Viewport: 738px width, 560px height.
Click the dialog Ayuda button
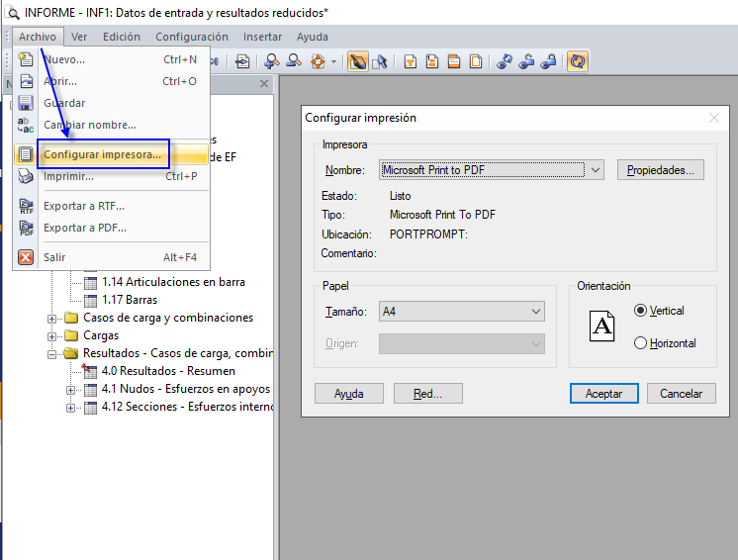coord(349,394)
